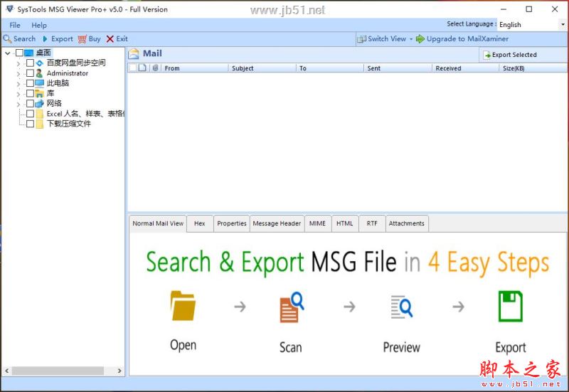
Task: Click the green Export Selected icon
Action: [x=487, y=55]
